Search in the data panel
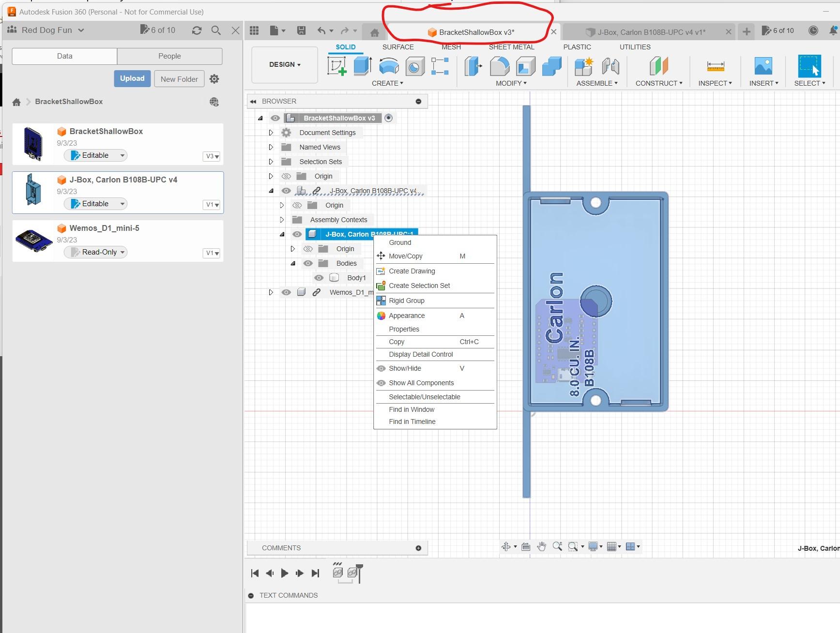Screen dimensions: 840x633 (216, 30)
